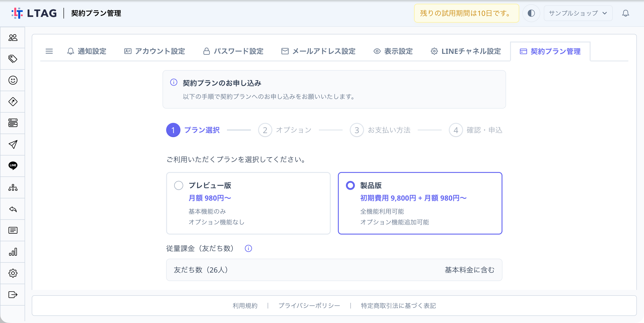Viewport: 644px width, 323px height.
Task: Expand the hamburger menu beside tabs
Action: [49, 51]
